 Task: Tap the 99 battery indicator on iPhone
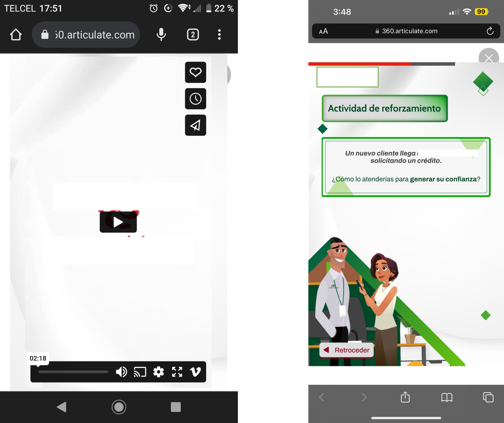[481, 12]
